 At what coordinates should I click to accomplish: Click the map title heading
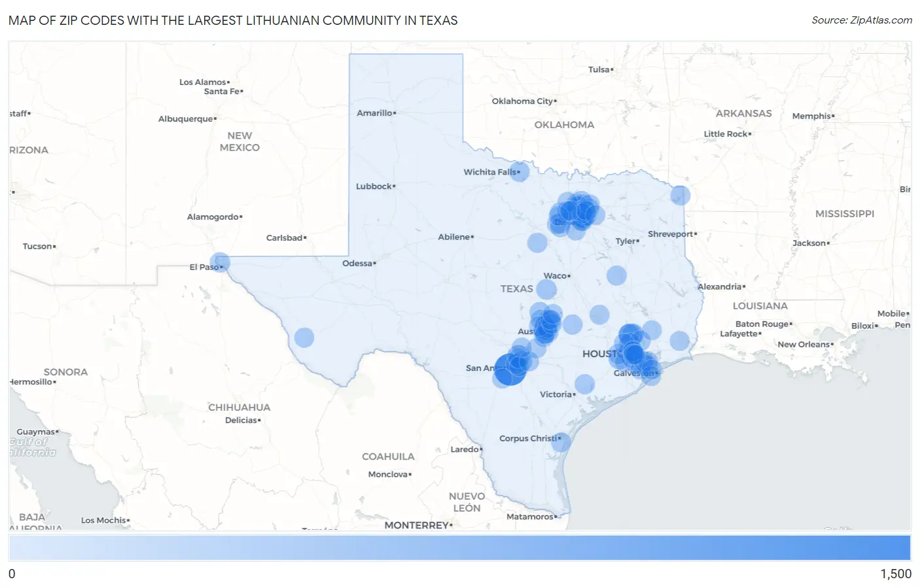pyautogui.click(x=233, y=20)
